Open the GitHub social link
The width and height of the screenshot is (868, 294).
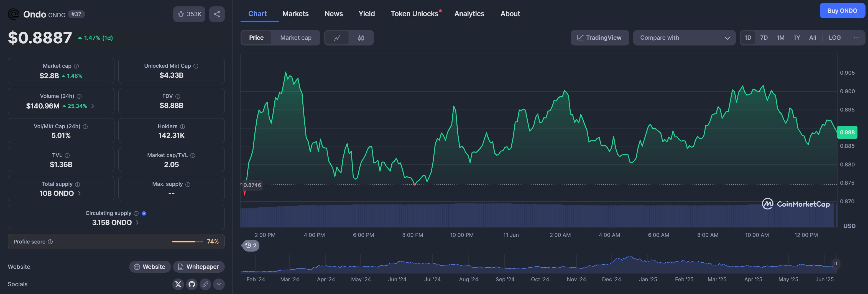coord(192,284)
